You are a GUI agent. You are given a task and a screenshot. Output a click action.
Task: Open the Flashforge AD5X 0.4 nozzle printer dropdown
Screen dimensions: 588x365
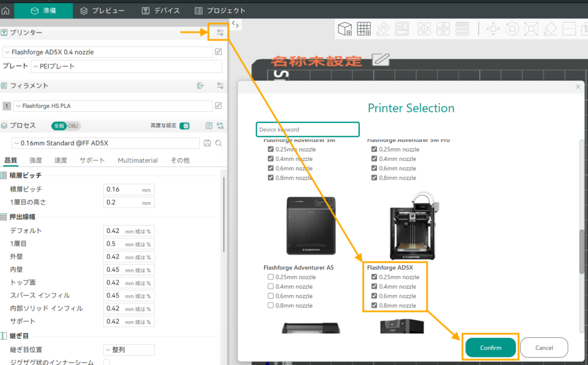tap(108, 52)
